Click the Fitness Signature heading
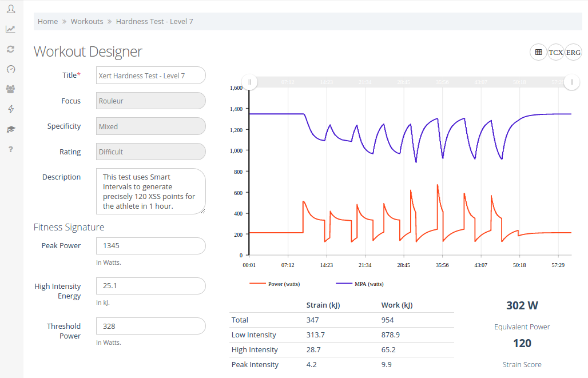588x378 pixels. click(x=69, y=227)
